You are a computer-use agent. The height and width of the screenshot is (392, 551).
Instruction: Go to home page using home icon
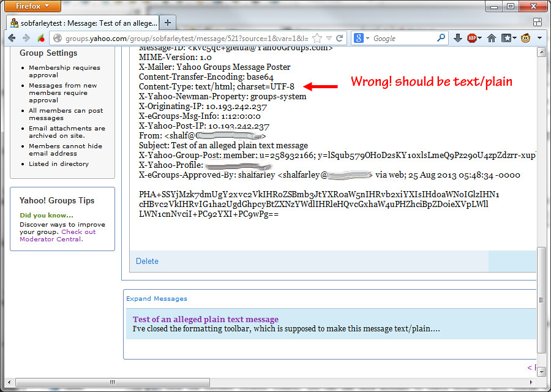click(x=492, y=38)
